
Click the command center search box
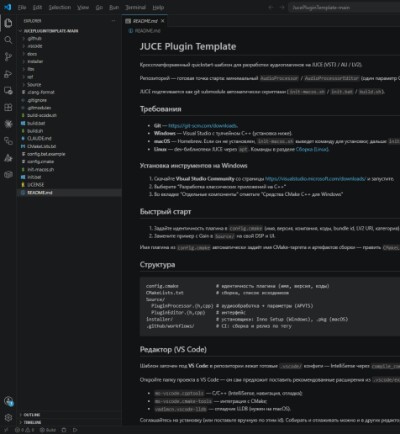click(x=345, y=7)
